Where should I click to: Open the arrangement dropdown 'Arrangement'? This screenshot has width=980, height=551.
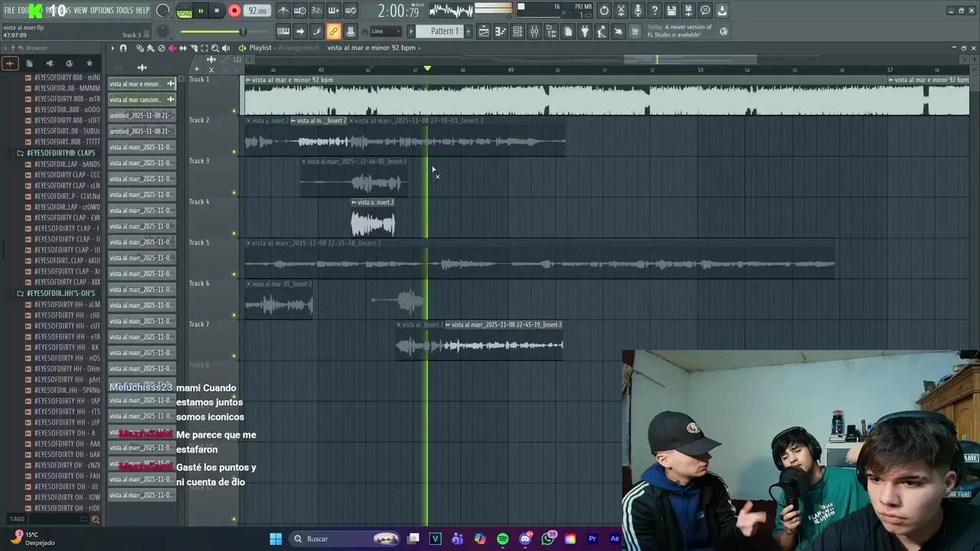tap(298, 47)
